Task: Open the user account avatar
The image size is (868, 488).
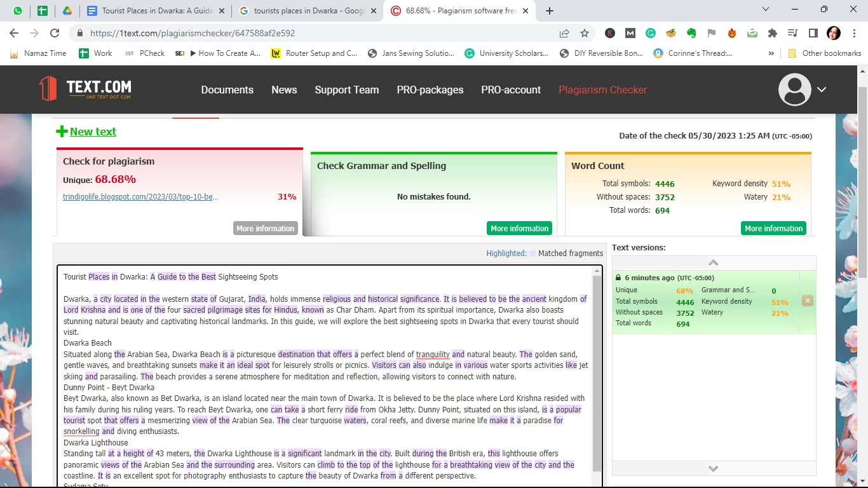Action: [x=794, y=90]
